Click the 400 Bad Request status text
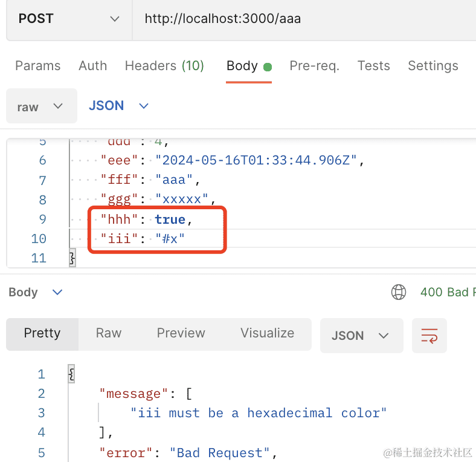476x462 pixels. coord(446,293)
